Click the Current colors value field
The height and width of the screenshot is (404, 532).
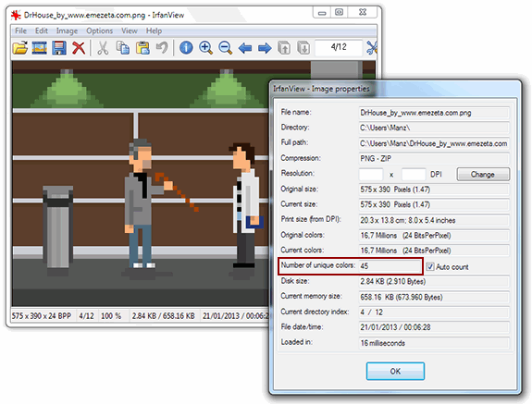[434, 251]
